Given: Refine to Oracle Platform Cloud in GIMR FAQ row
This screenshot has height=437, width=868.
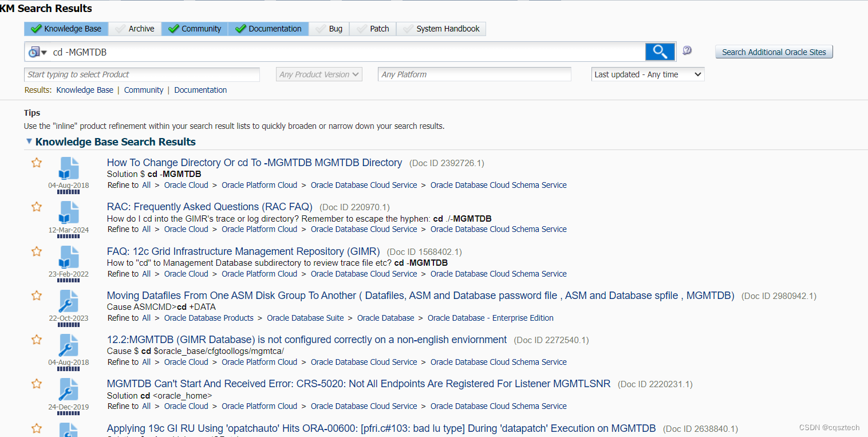Looking at the screenshot, I should [x=259, y=274].
